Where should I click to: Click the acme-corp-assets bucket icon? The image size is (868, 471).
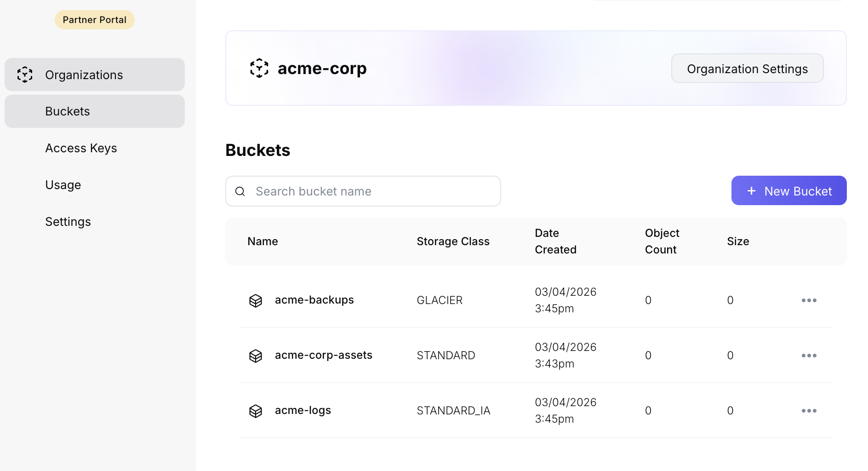[256, 356]
